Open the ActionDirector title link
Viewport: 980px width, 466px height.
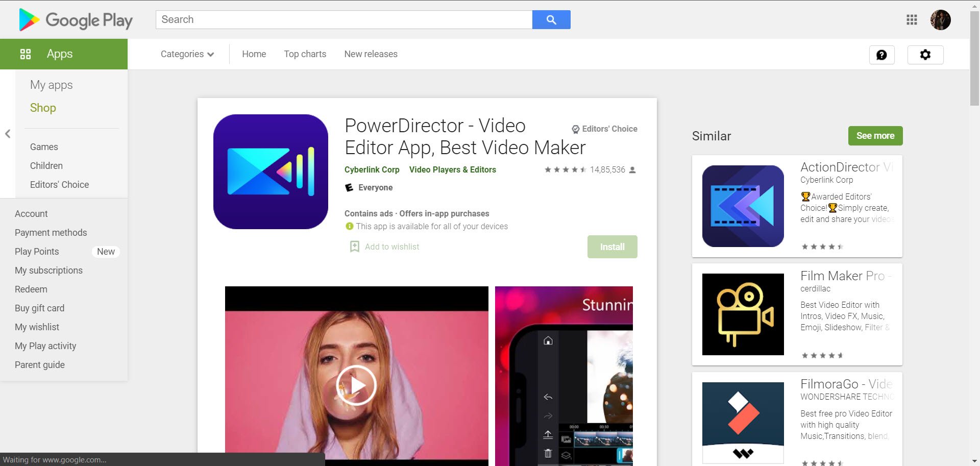846,167
